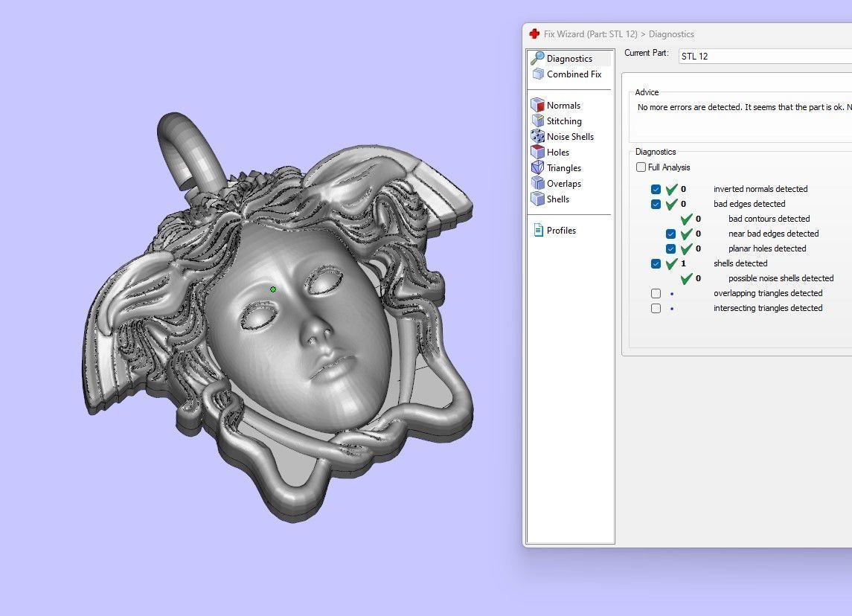Click the Profiles document icon

pyautogui.click(x=538, y=231)
